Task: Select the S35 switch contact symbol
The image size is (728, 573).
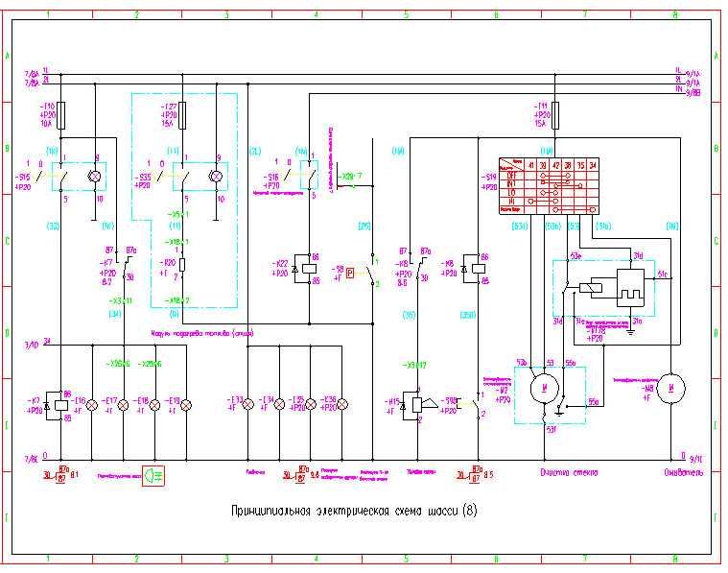Action: pos(183,177)
